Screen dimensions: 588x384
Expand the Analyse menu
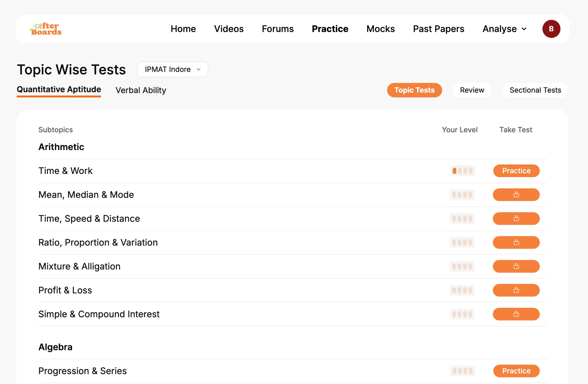(x=504, y=29)
